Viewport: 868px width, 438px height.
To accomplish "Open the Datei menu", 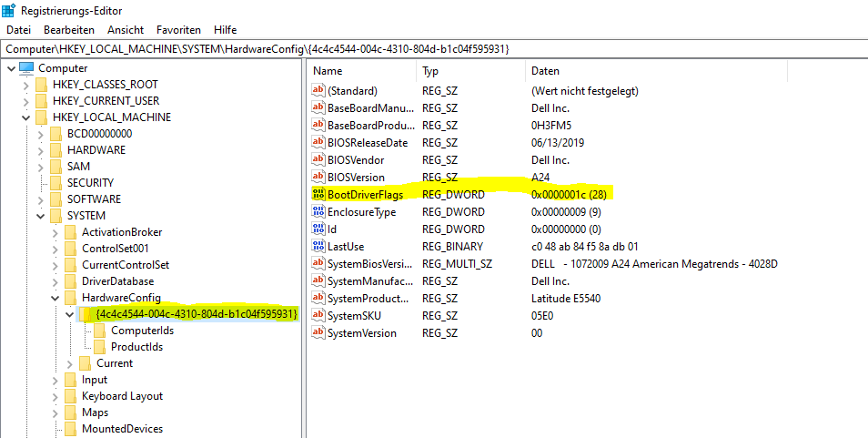I will point(18,30).
